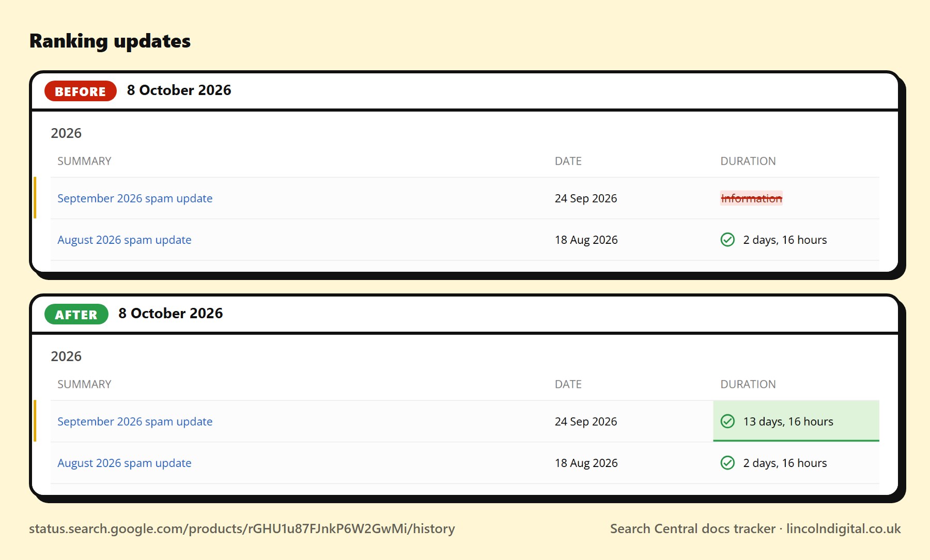Image resolution: width=930 pixels, height=560 pixels.
Task: Click DATE column header in Before panel
Action: pyautogui.click(x=568, y=161)
